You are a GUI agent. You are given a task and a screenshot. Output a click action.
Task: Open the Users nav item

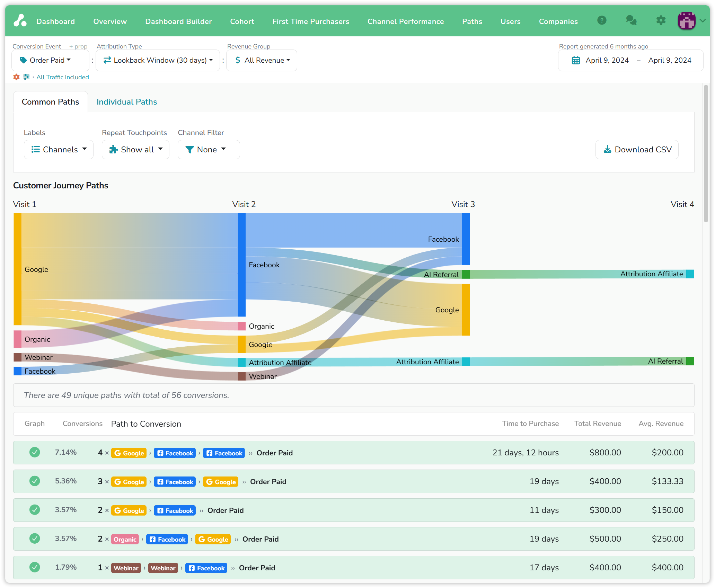pyautogui.click(x=510, y=21)
